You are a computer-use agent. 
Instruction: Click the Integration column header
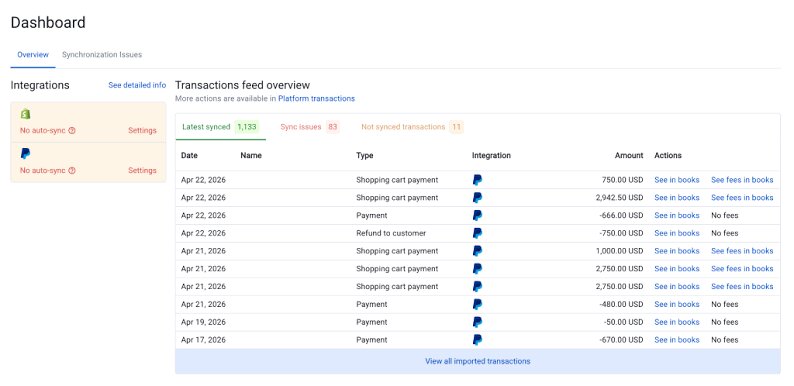click(491, 156)
